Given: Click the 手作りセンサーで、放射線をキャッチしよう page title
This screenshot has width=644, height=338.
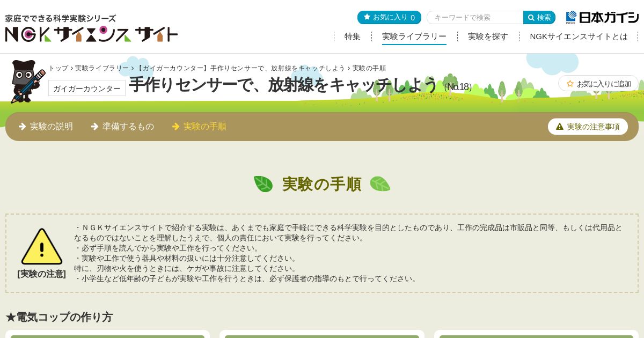Looking at the screenshot, I should 283,85.
